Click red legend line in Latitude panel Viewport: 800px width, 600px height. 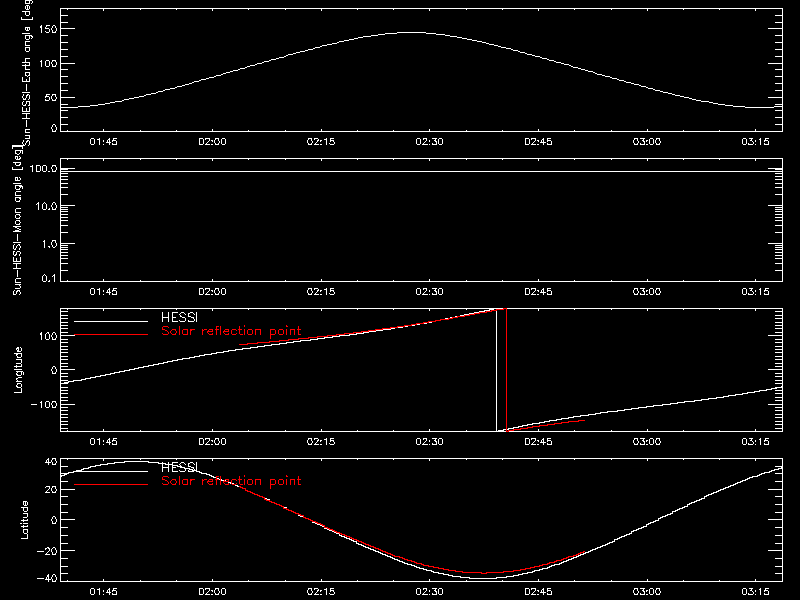point(111,484)
